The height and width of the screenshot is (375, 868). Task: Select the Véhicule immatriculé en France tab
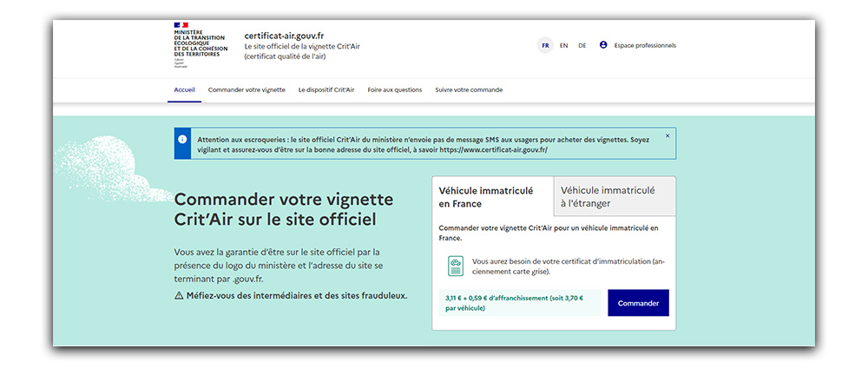[493, 197]
